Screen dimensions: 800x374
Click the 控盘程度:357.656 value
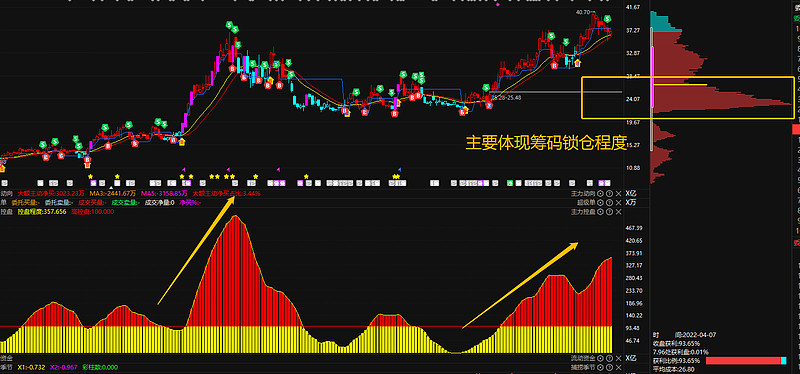coord(42,211)
